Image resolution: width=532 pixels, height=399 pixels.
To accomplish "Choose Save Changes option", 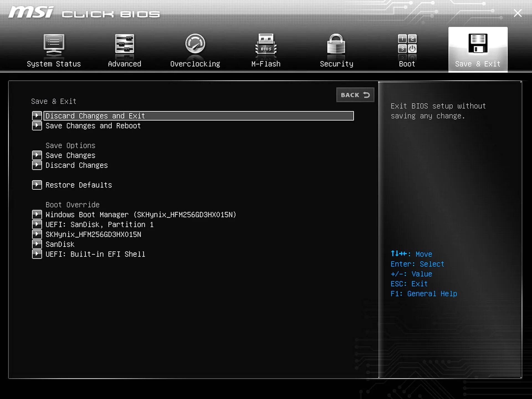I will coord(70,155).
